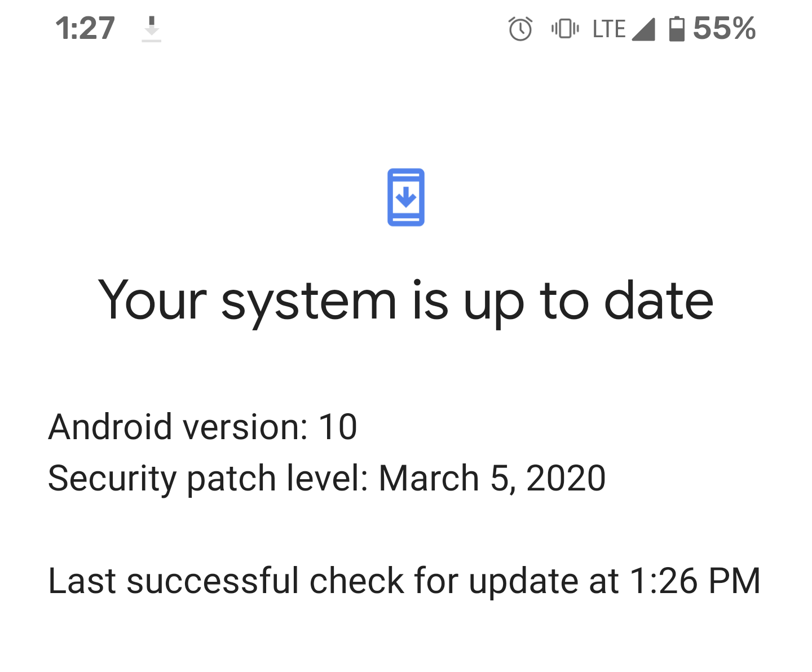Tap the 'Your system is up to date' heading
The width and height of the screenshot is (812, 672).
click(406, 302)
